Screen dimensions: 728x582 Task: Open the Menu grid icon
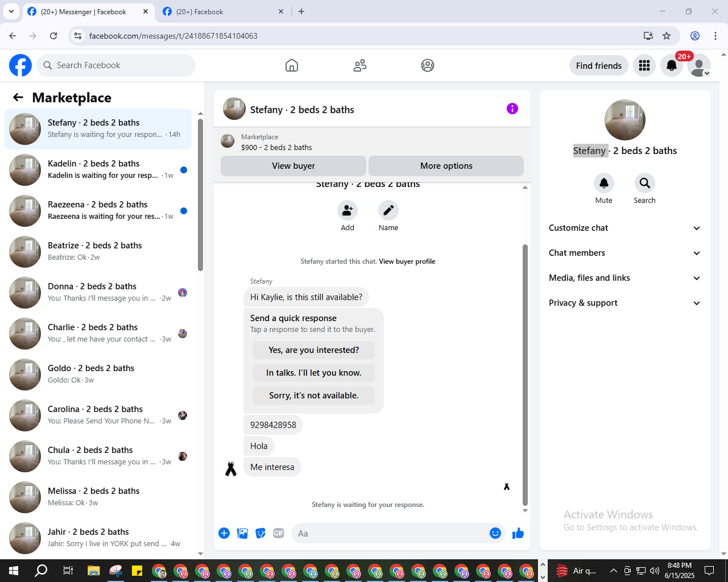point(644,65)
